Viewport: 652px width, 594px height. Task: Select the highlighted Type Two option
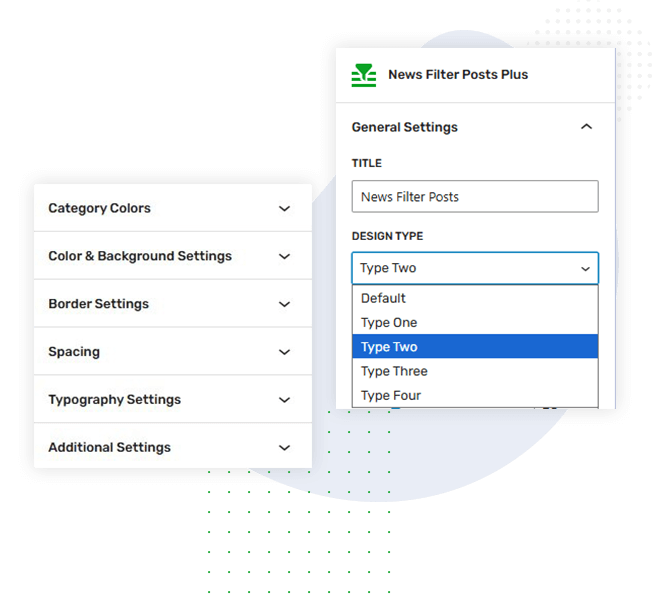(389, 347)
